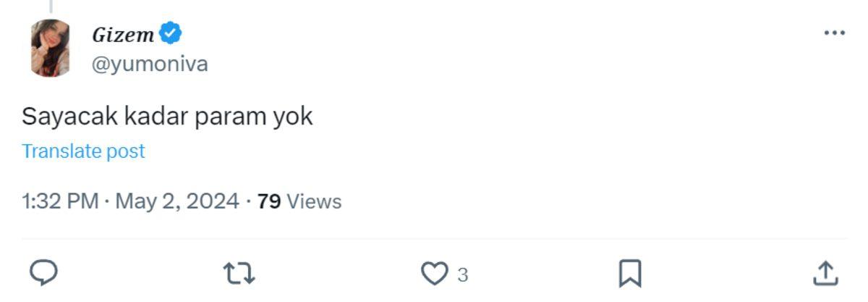Image resolution: width=868 pixels, height=302 pixels.
Task: Click the blue verified checkmark badge
Action: [171, 33]
